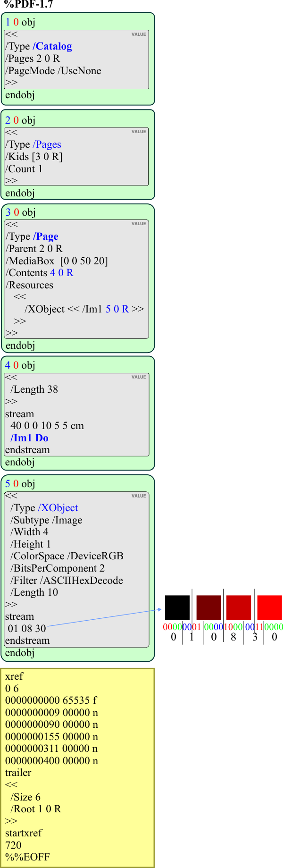Click the medium red color swatch
The height and width of the screenshot is (868, 283).
239,607
